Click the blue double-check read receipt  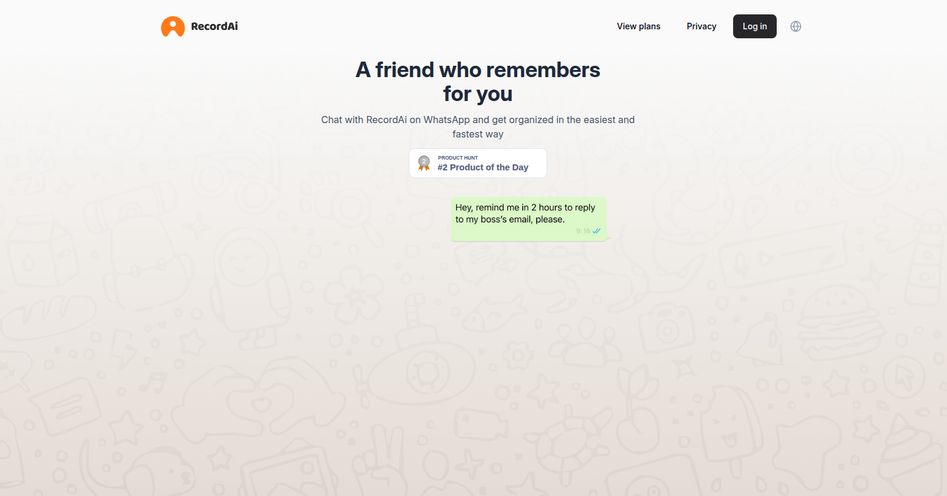[597, 231]
